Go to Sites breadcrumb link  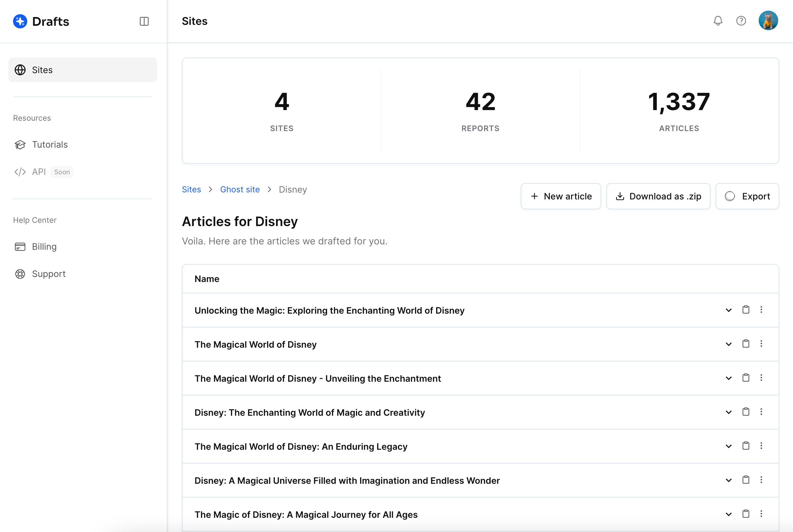coord(191,189)
